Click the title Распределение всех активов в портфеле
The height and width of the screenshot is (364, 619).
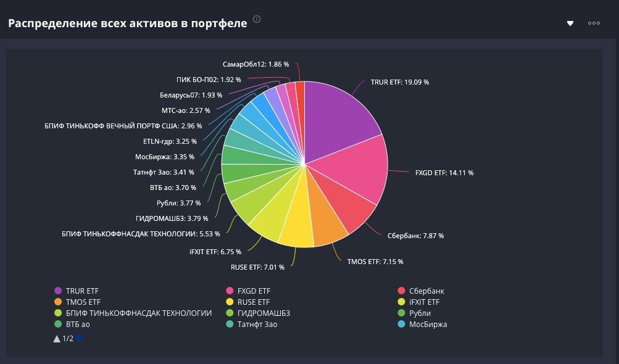click(x=128, y=23)
